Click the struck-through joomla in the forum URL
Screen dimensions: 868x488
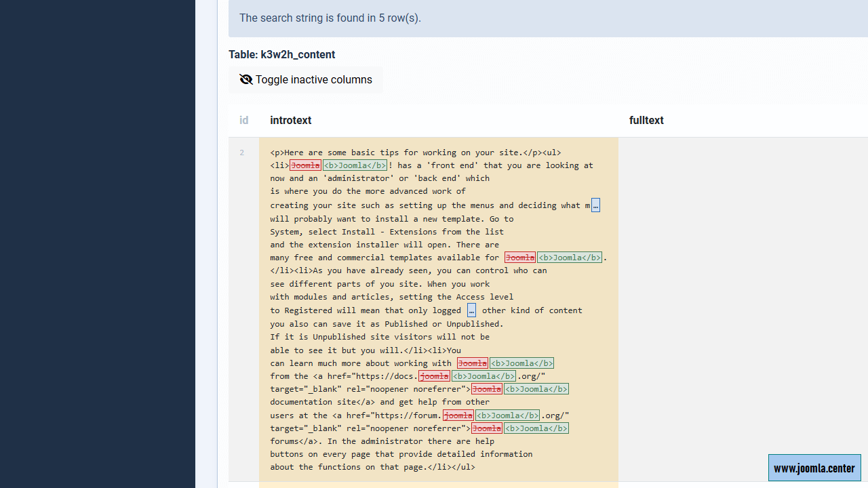click(458, 415)
